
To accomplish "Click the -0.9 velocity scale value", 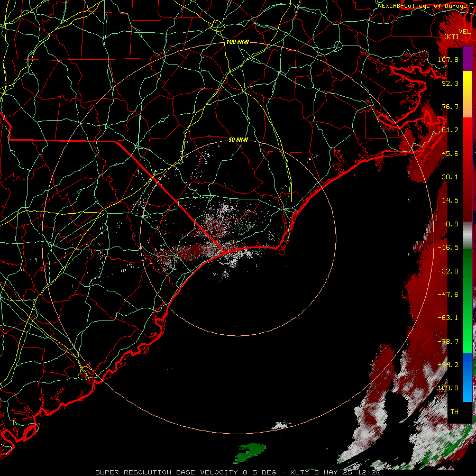I will coord(450,224).
